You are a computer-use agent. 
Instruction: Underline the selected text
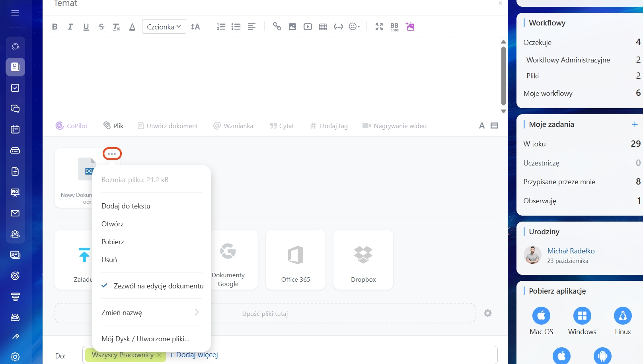[86, 27]
